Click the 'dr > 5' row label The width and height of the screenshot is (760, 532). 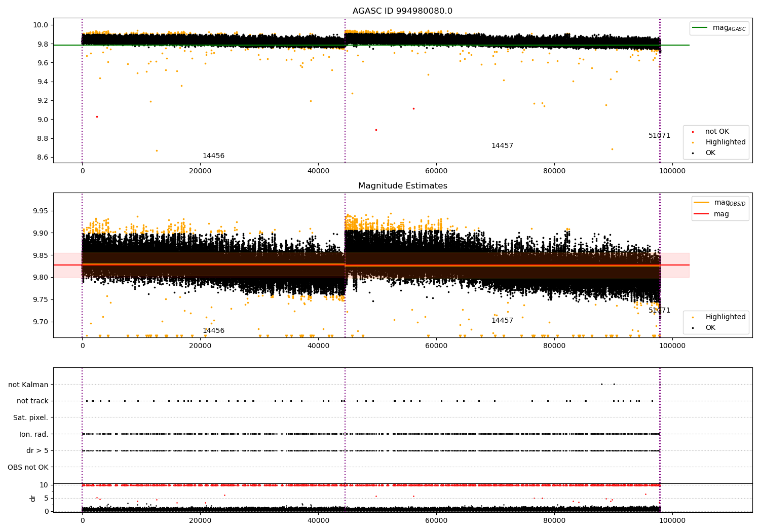pyautogui.click(x=37, y=451)
